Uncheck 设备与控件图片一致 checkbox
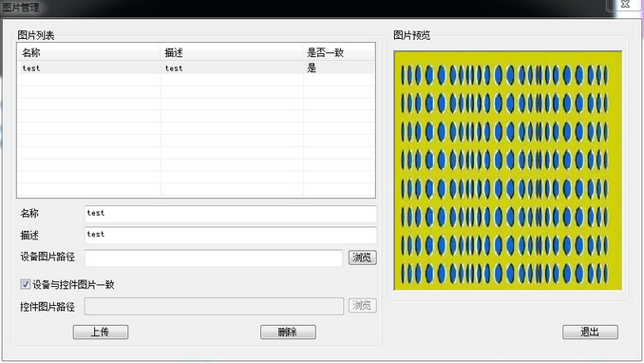 coord(25,284)
